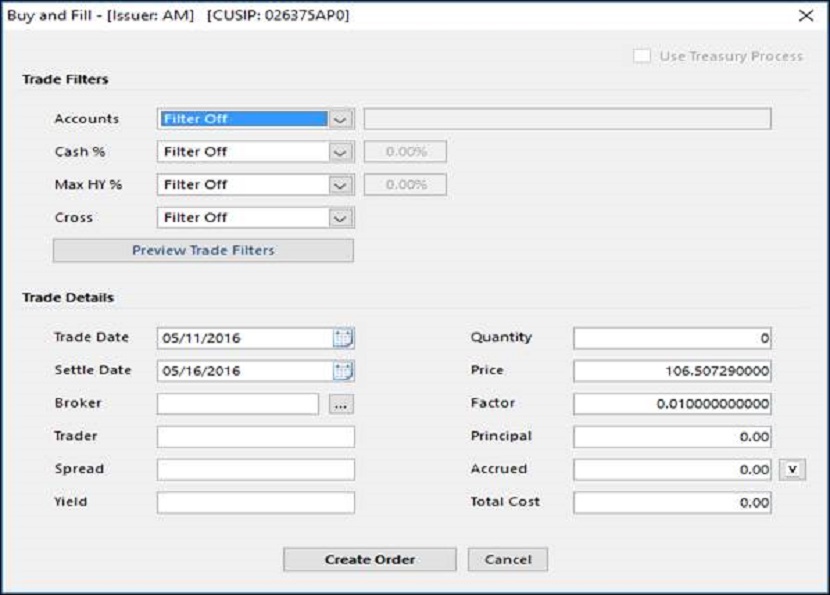Expand the Accounts filter dropdown

[340, 119]
